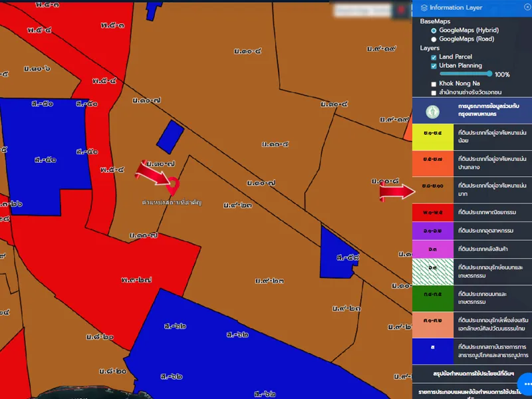
Task: Click the purple อ.๑-อ.๒ legend swatch
Action: [433, 230]
